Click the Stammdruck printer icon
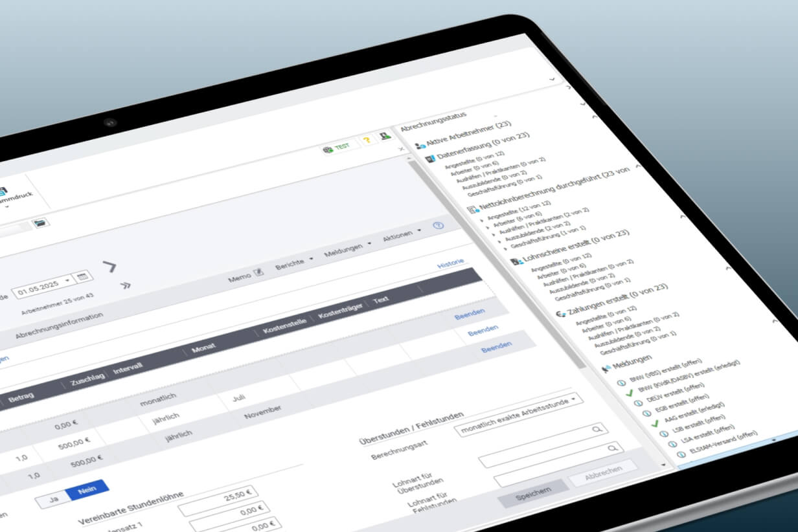 [3, 192]
